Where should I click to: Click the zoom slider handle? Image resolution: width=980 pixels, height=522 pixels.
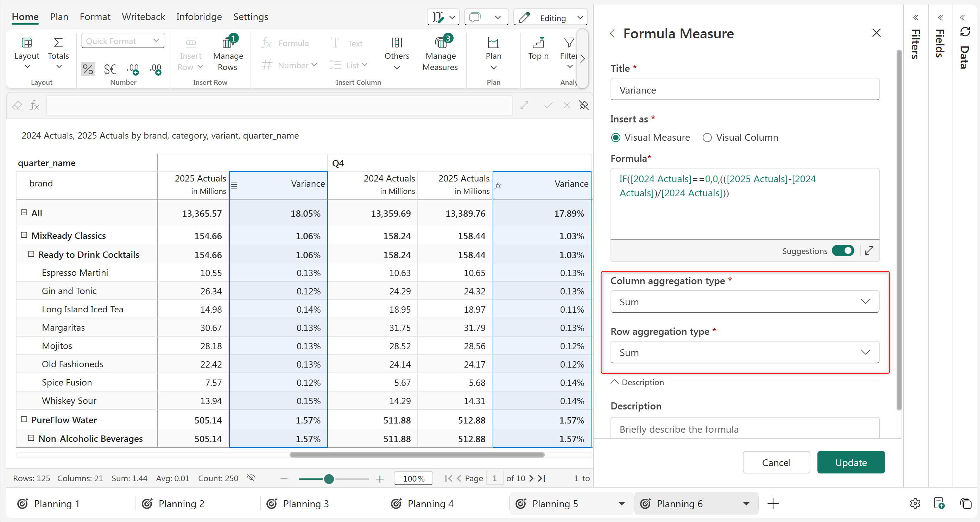click(329, 479)
